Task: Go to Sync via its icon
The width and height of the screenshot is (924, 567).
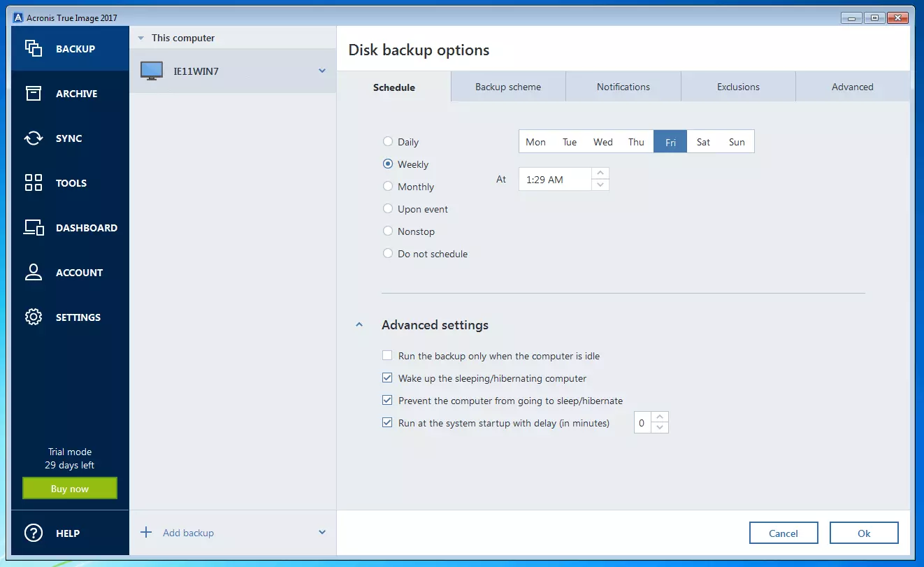Action: tap(34, 138)
